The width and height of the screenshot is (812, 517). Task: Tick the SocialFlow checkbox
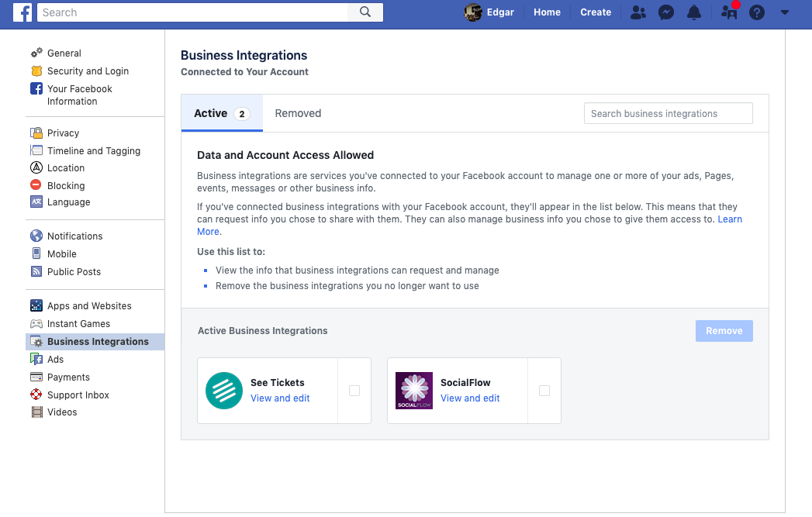[544, 391]
